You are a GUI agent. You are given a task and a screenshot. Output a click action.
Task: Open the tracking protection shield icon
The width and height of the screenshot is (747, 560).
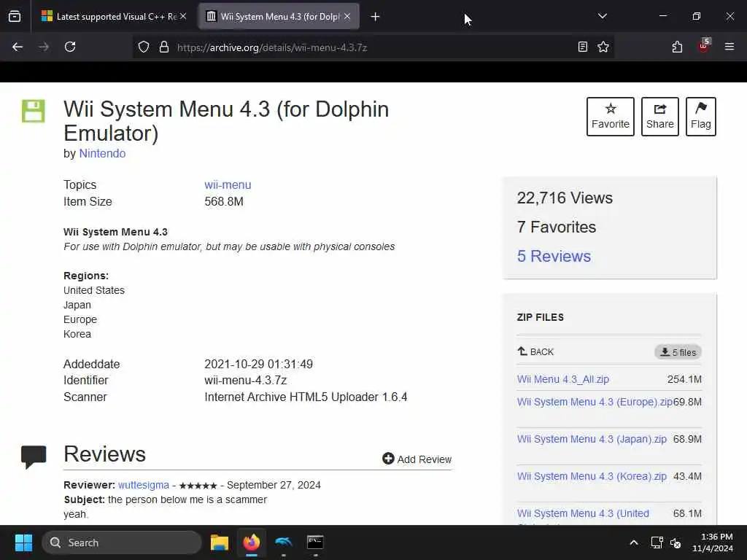point(144,47)
